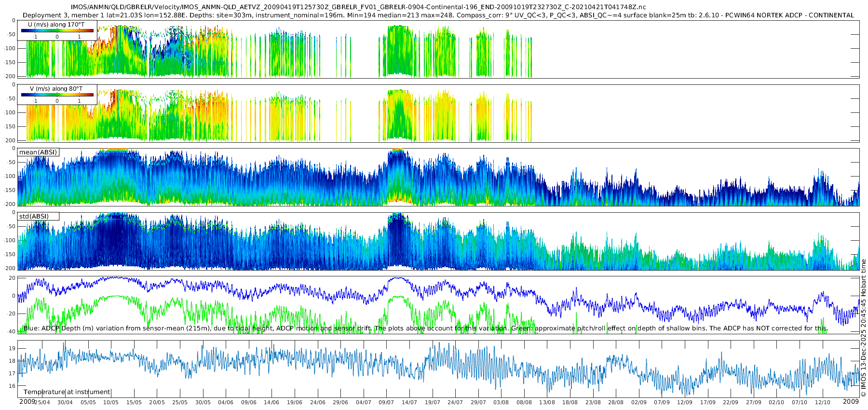Click the 09/07 date tick label

pos(386,403)
